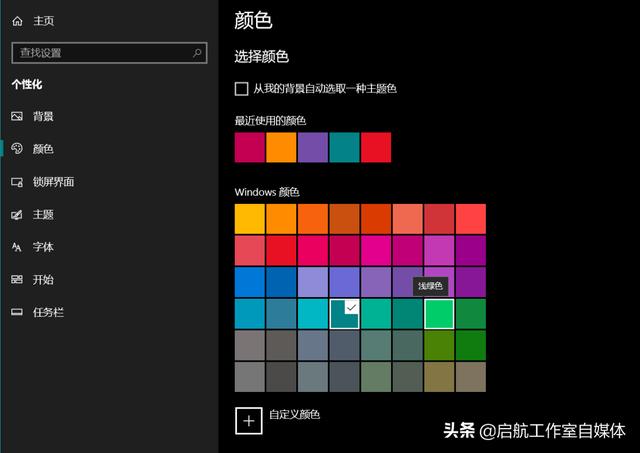Choose the yellow gold swatch in Windows colors
This screenshot has width=640, height=453.
point(249,219)
